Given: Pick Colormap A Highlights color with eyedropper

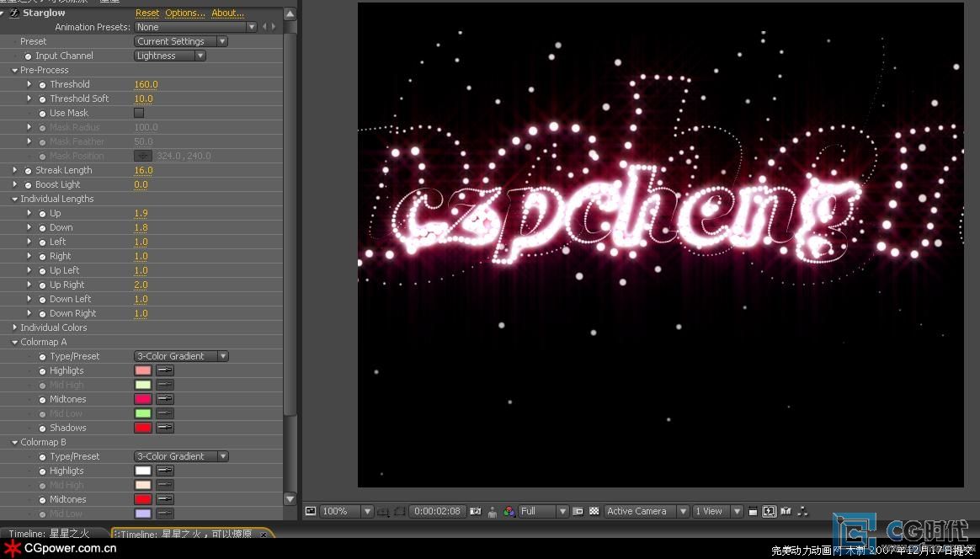Looking at the screenshot, I should pyautogui.click(x=165, y=370).
